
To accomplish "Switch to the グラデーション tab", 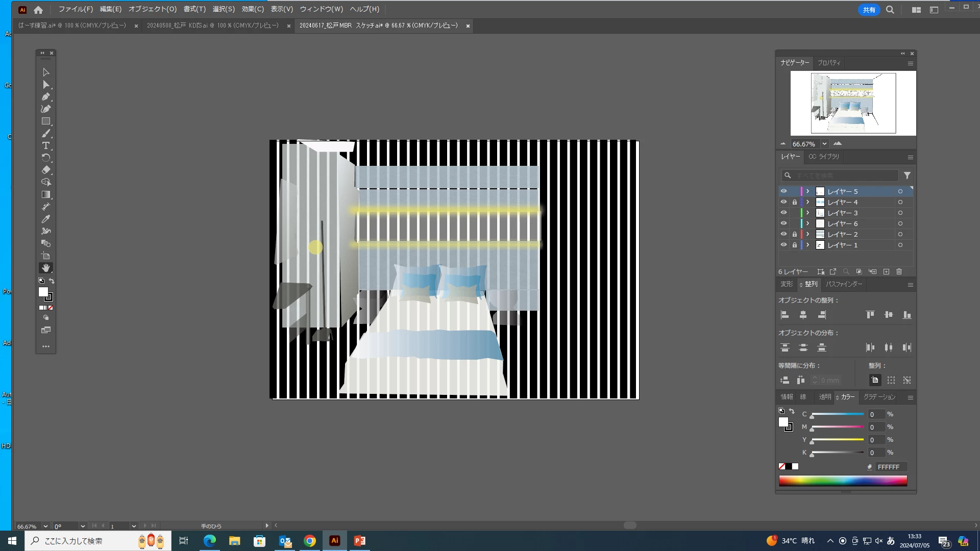I will [x=879, y=397].
